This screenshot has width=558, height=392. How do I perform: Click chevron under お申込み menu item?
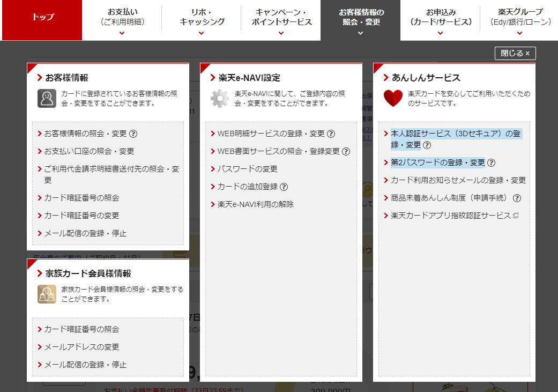pos(440,33)
